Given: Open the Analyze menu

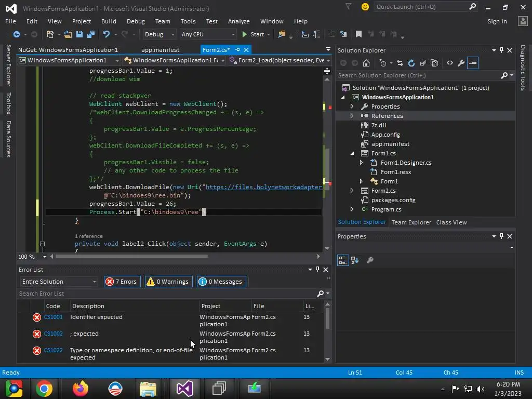Looking at the screenshot, I should pos(239,21).
